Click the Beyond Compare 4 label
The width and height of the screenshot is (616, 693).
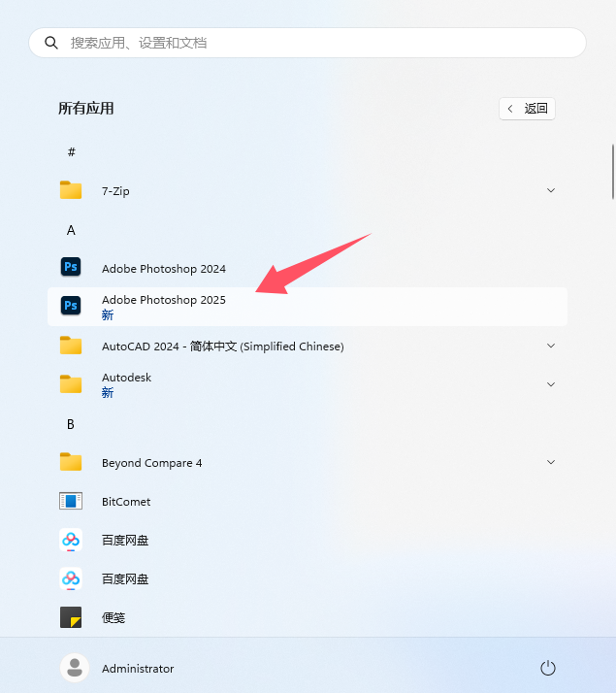[152, 463]
